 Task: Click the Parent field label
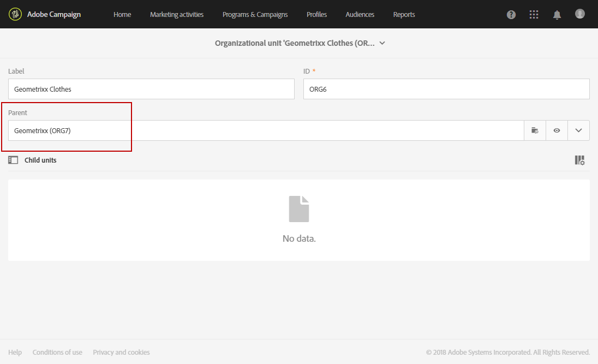click(x=17, y=112)
